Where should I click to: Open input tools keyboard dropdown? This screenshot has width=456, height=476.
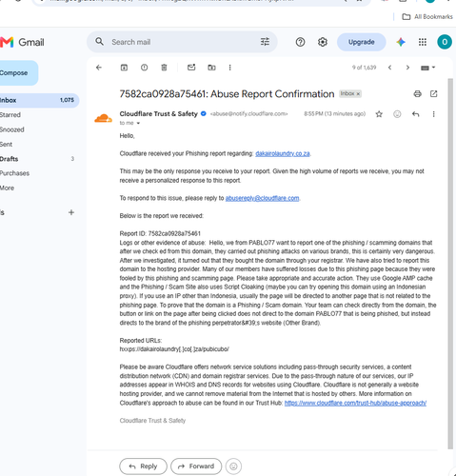coord(427,68)
